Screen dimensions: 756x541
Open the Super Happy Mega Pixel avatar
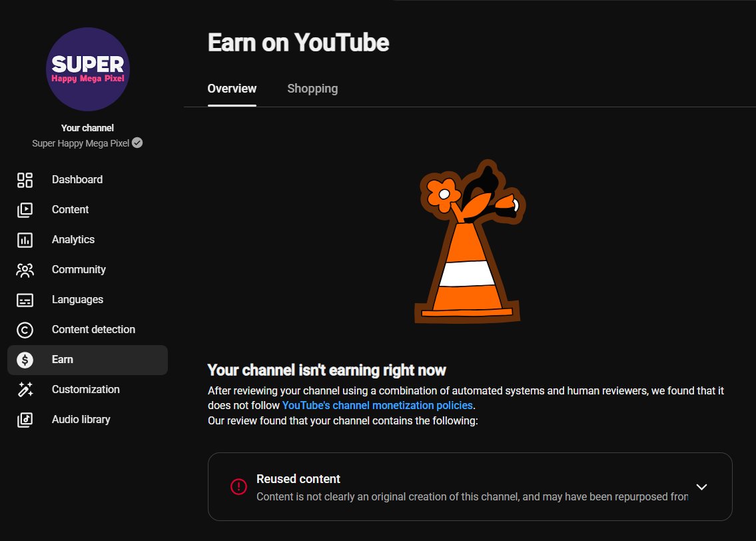(x=88, y=69)
